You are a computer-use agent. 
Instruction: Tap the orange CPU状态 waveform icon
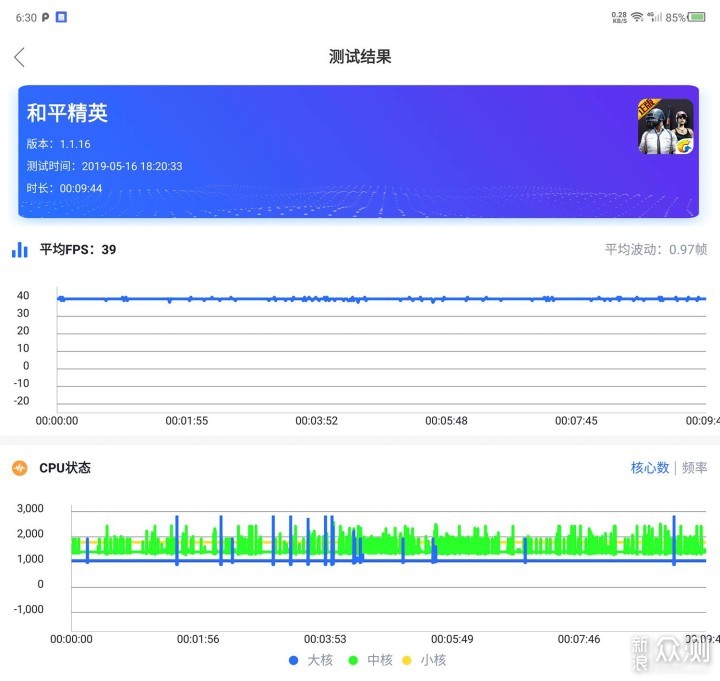point(20,468)
